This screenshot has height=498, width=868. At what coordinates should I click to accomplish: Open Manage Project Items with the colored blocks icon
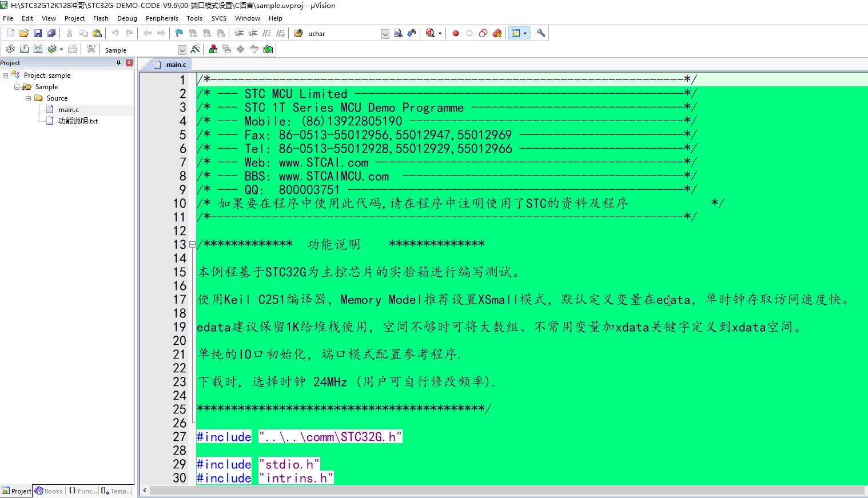click(x=213, y=49)
